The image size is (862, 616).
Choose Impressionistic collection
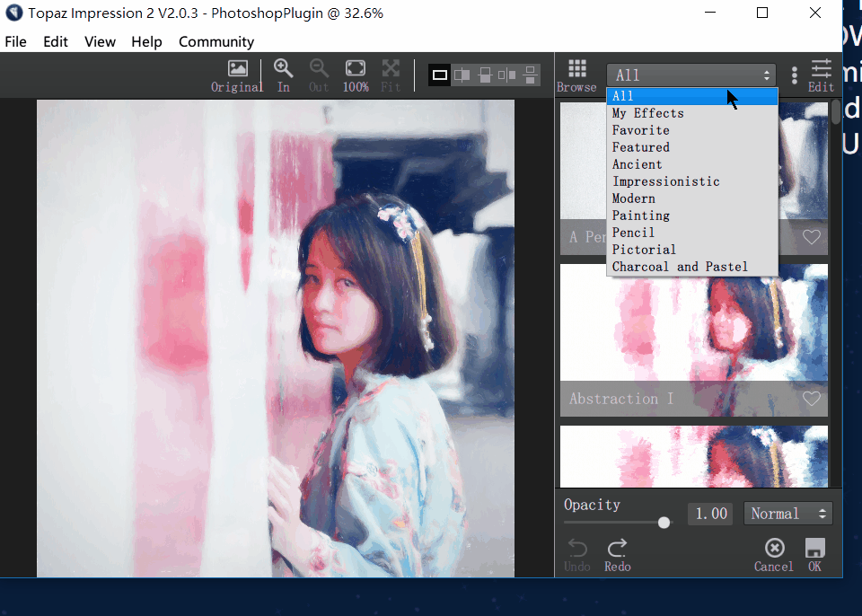point(692,181)
